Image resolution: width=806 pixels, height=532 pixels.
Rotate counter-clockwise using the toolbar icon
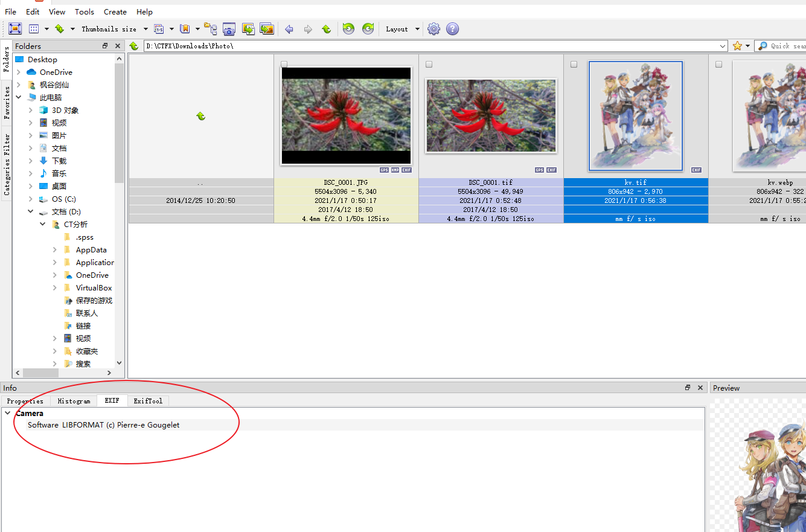point(348,28)
